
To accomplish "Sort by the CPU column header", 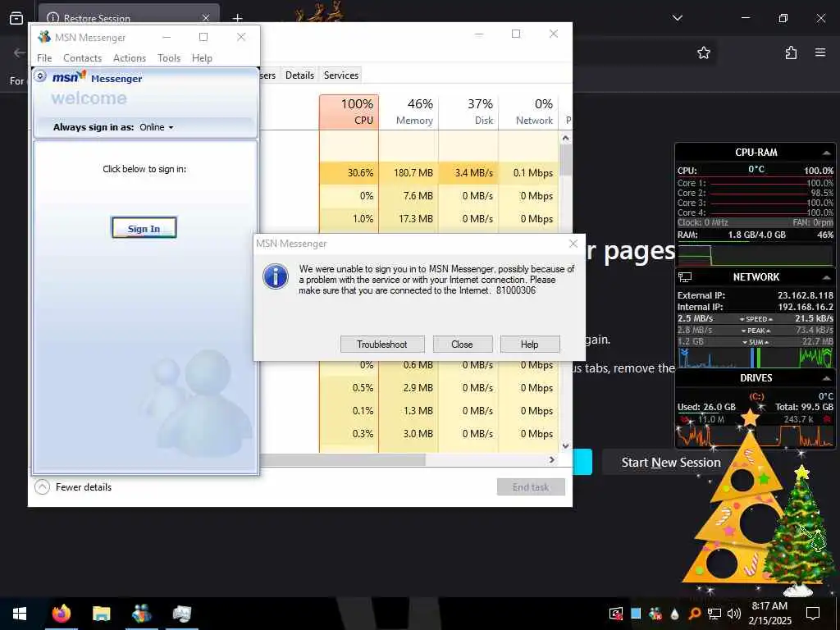I will coord(349,112).
